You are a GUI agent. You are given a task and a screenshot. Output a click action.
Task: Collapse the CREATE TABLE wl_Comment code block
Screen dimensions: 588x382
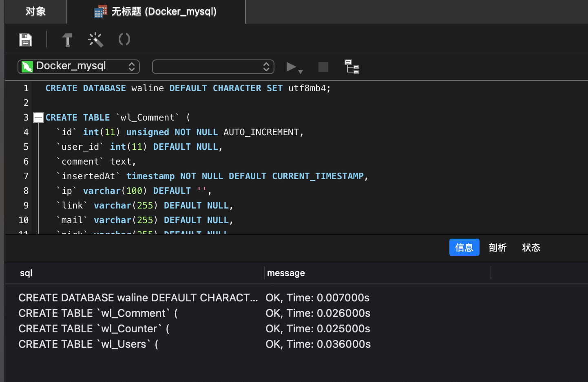coord(38,118)
